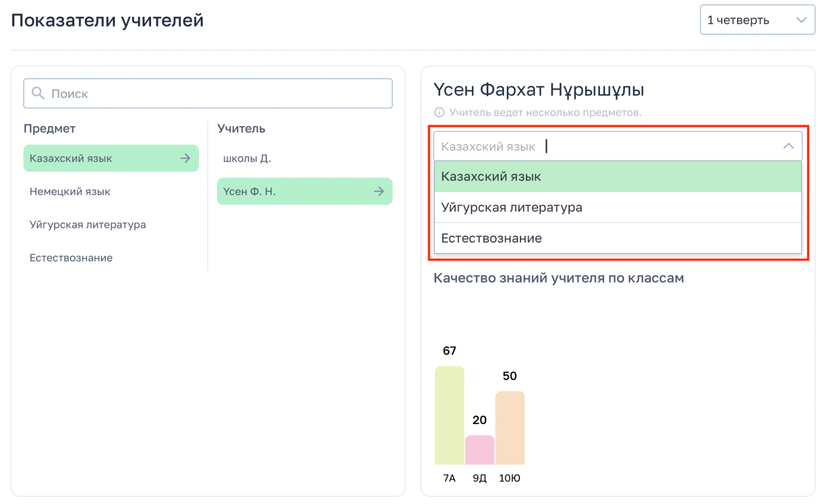Choose Уйгурская литература from dropdown list
The width and height of the screenshot is (823, 504).
click(x=617, y=207)
